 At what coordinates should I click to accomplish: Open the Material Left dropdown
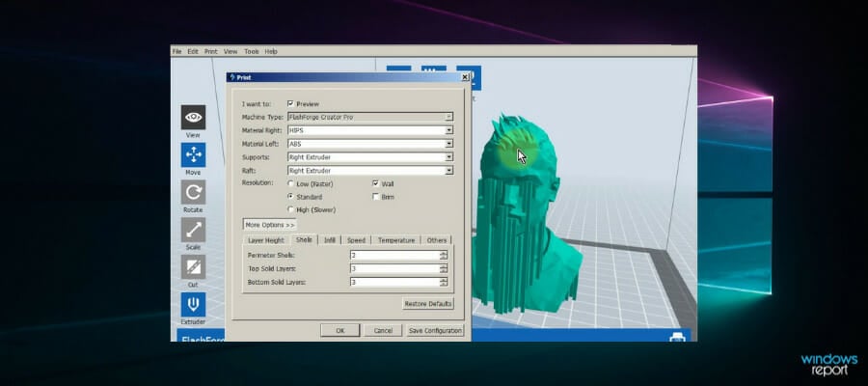[x=448, y=144]
